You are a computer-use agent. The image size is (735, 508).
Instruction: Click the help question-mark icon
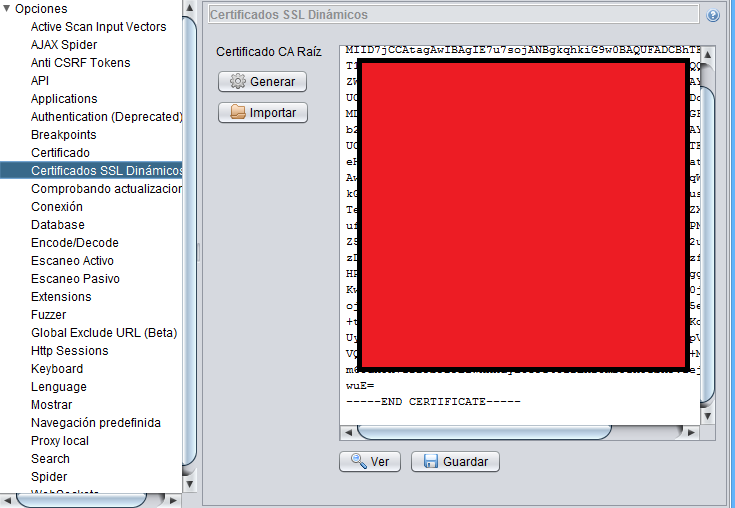click(x=712, y=15)
